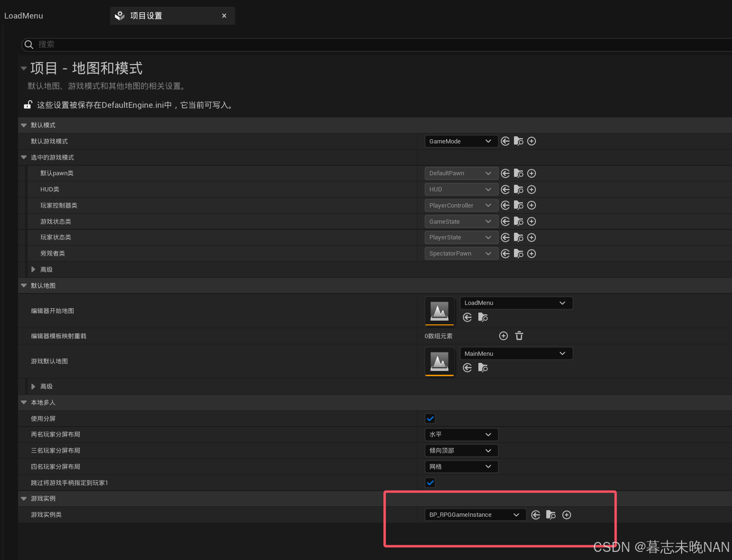The height and width of the screenshot is (560, 732).
Task: Open the GameMode class dropdown
Action: click(x=461, y=141)
